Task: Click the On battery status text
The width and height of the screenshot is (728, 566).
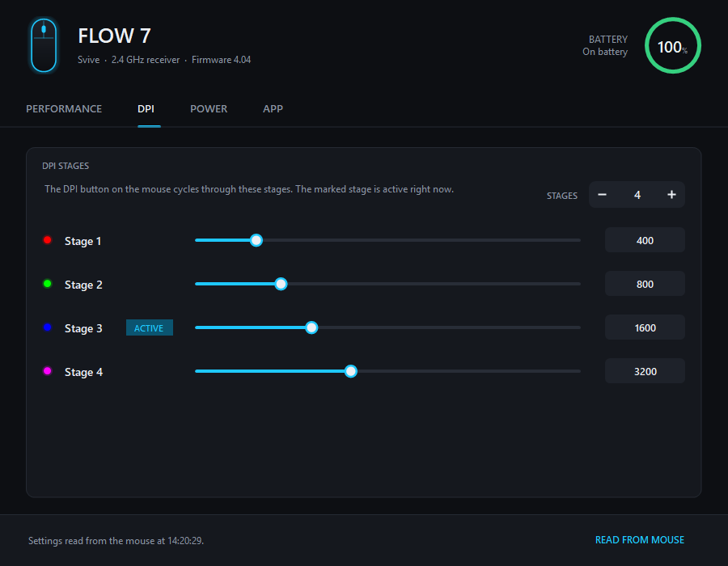Action: (x=605, y=52)
